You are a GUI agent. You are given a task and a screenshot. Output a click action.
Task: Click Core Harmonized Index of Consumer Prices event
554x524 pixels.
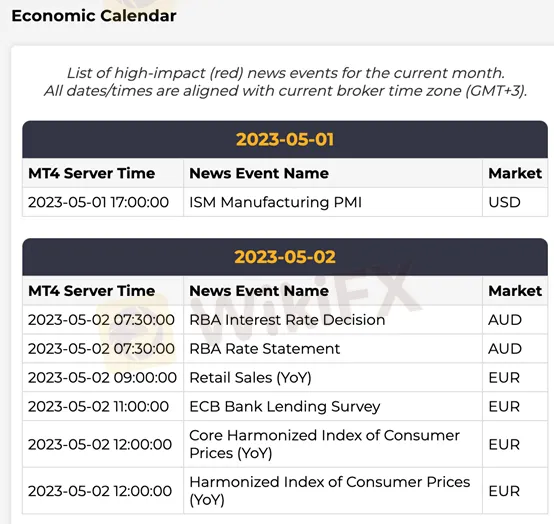(x=324, y=444)
